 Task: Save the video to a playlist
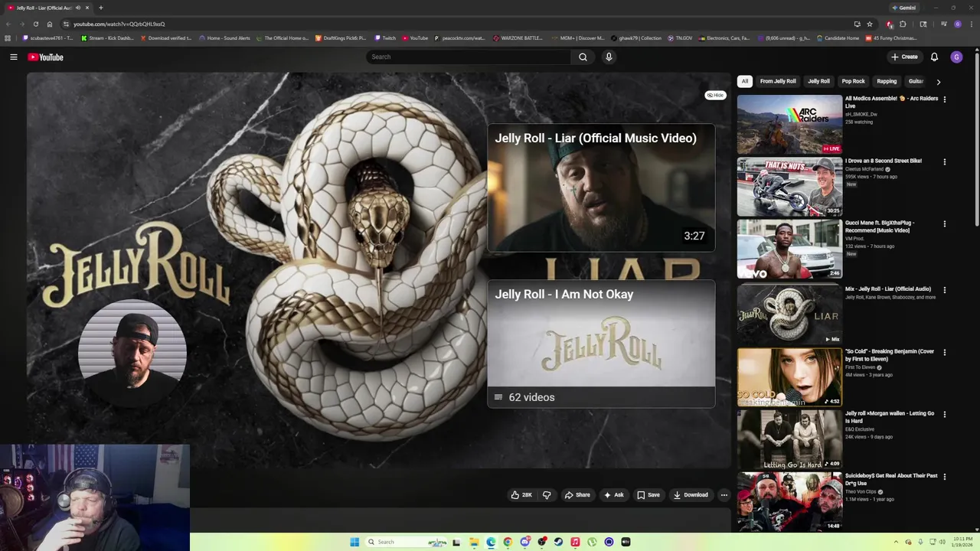point(648,495)
